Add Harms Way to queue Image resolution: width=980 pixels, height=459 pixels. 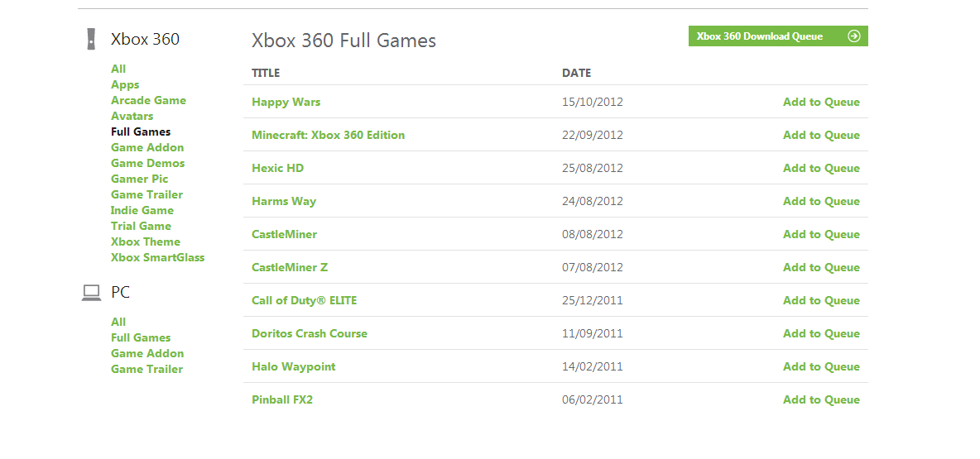[x=821, y=201]
